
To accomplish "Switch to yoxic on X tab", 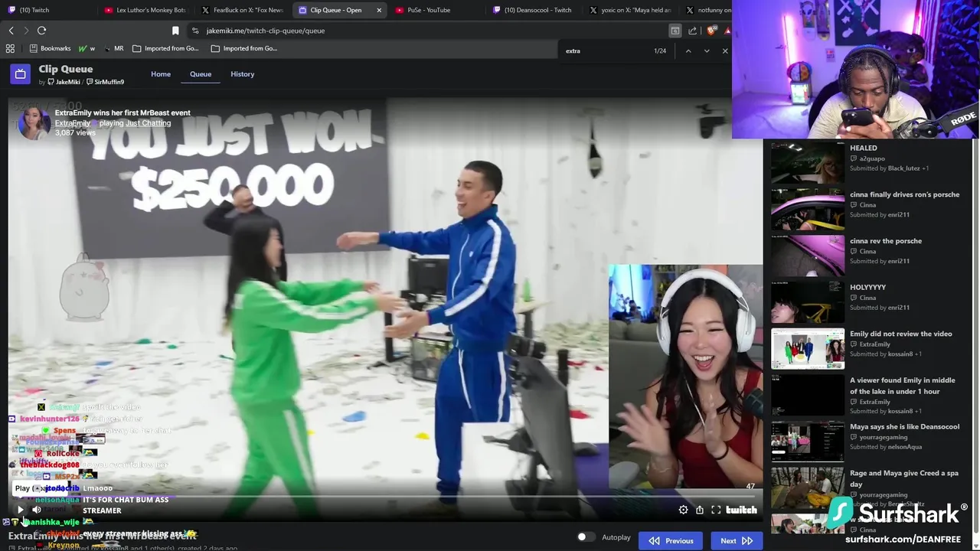I will pos(629,10).
